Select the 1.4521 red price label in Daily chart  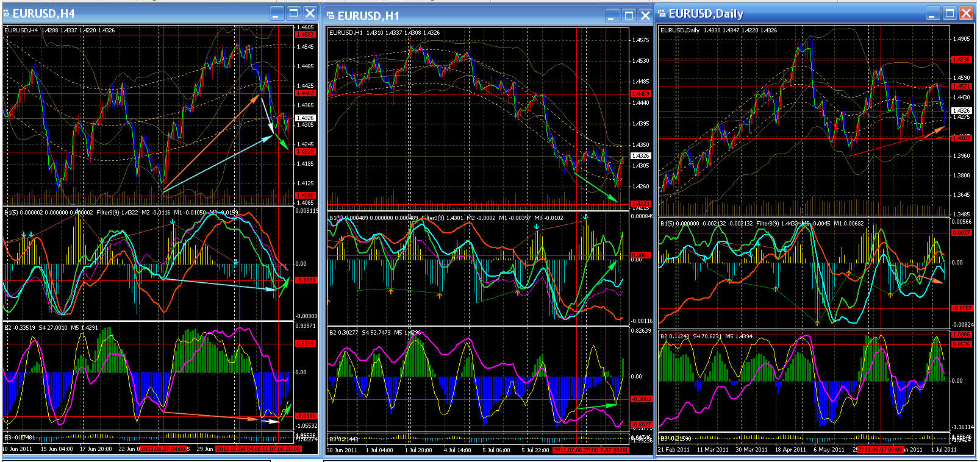coord(961,87)
